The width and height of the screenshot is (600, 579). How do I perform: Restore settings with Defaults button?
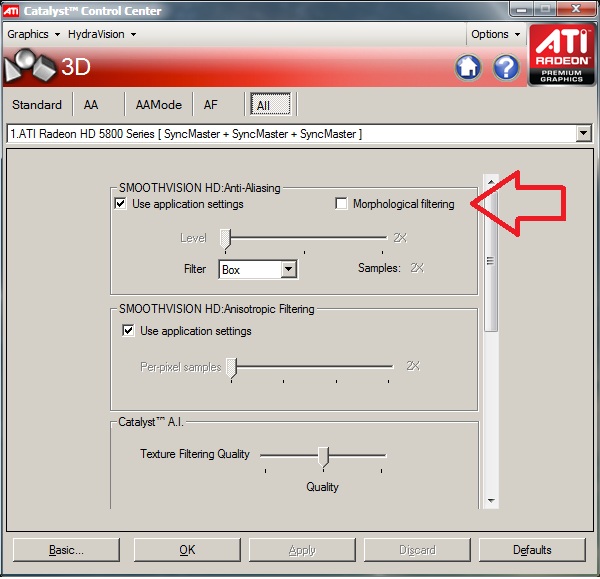coord(532,550)
